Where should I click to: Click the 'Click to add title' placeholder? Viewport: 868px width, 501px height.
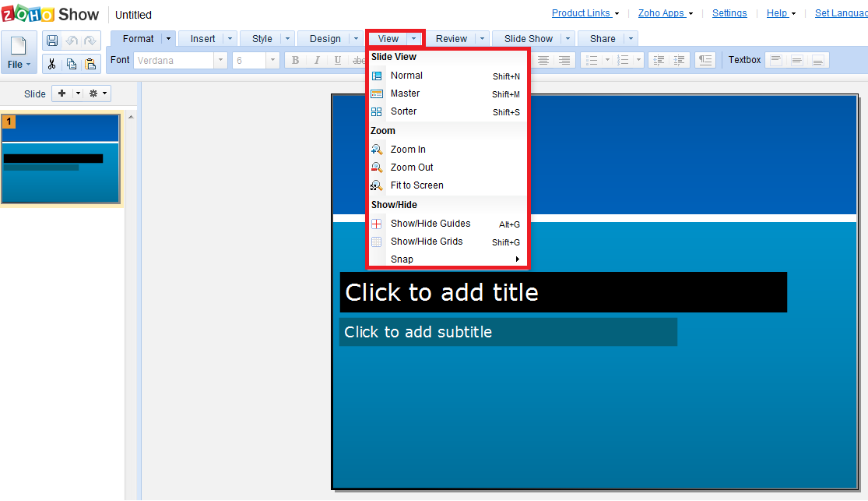point(563,292)
